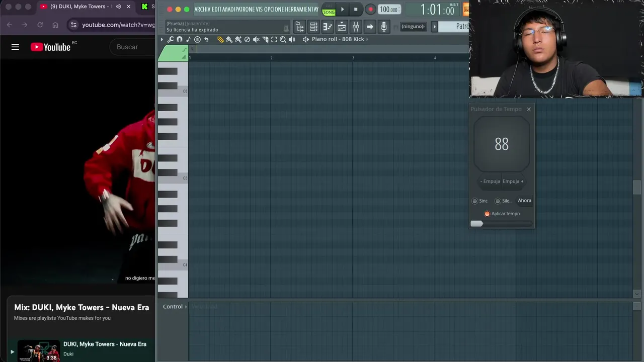This screenshot has height=362, width=644.
Task: Tap the 88 tempo pad
Action: (x=502, y=145)
